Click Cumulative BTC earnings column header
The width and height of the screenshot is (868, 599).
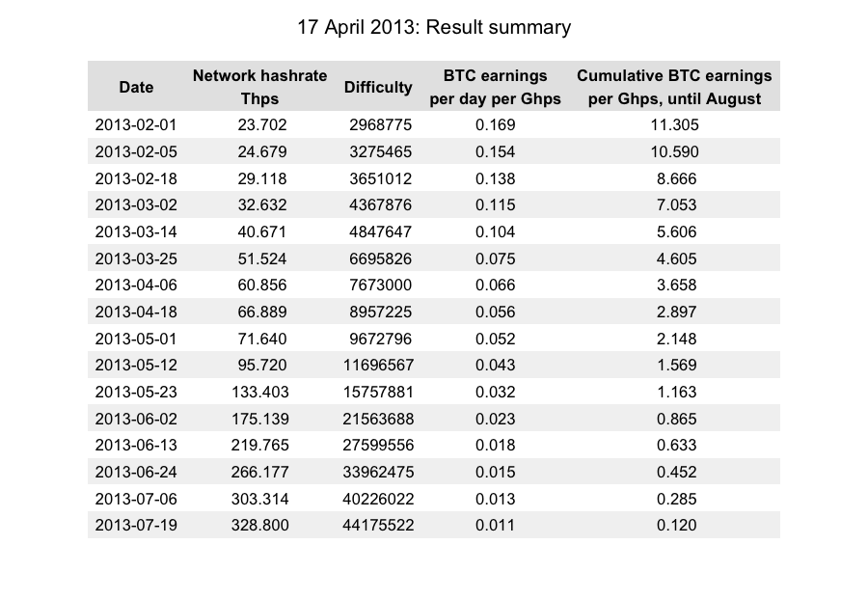pos(674,87)
